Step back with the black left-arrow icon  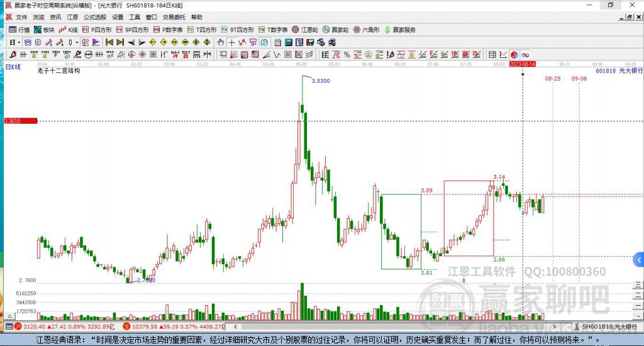131,42
